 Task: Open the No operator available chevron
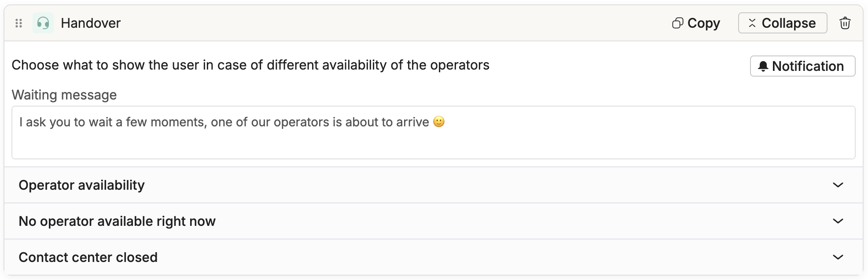coord(838,221)
